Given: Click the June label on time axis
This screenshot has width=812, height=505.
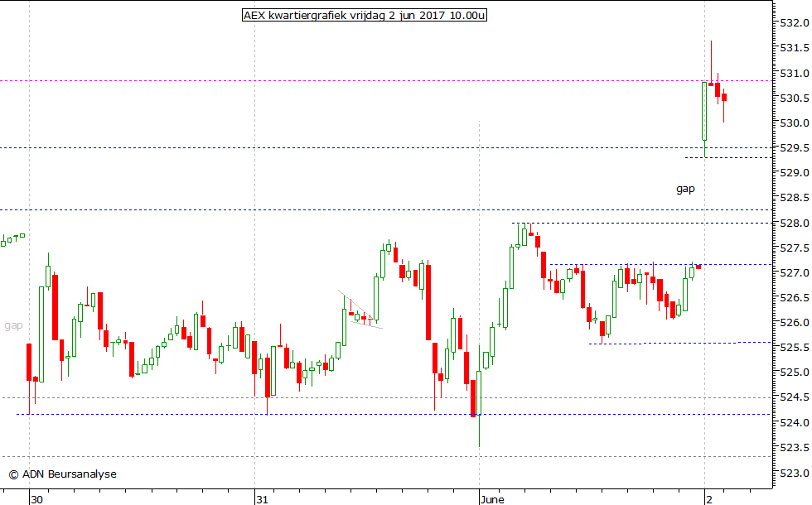Looking at the screenshot, I should click(492, 499).
